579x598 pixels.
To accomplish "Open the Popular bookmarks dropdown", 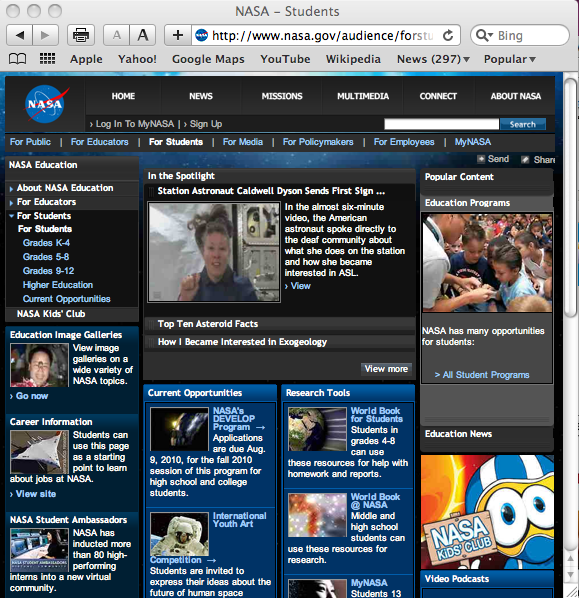I will (510, 59).
